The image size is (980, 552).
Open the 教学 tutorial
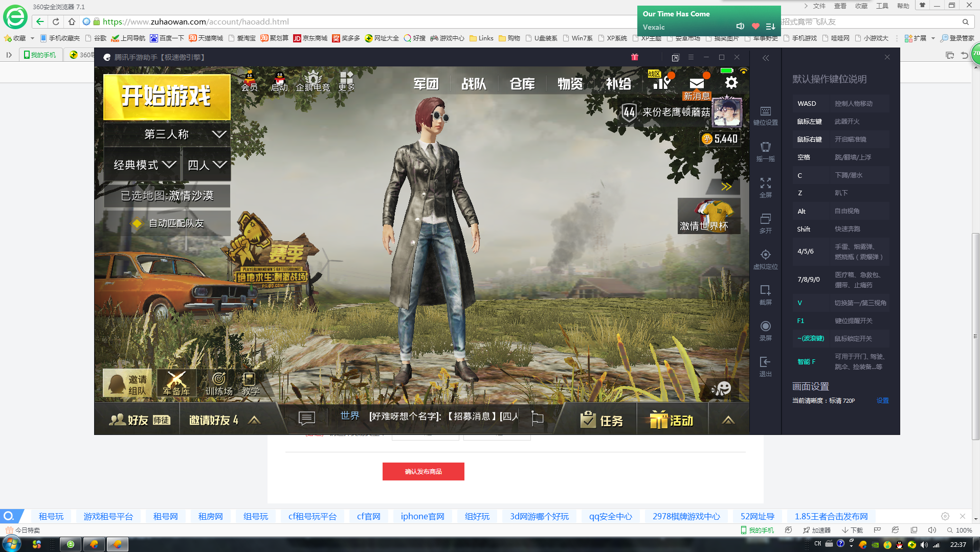(250, 383)
